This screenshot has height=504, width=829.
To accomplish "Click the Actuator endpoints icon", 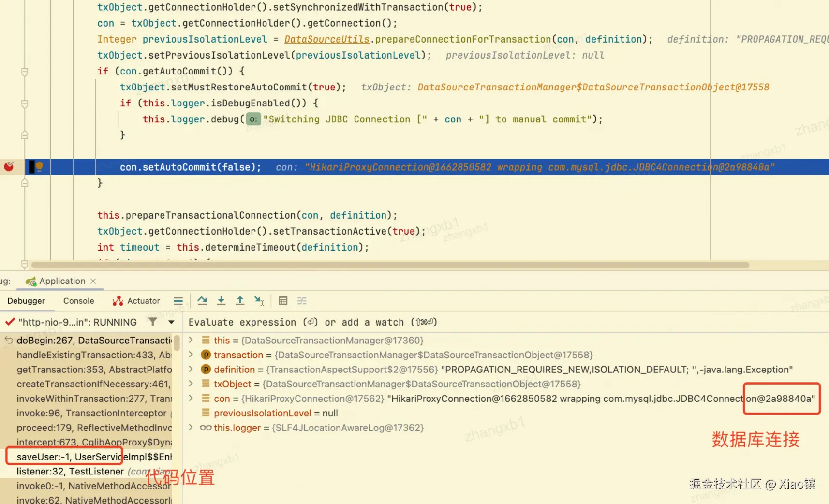I will click(x=118, y=301).
